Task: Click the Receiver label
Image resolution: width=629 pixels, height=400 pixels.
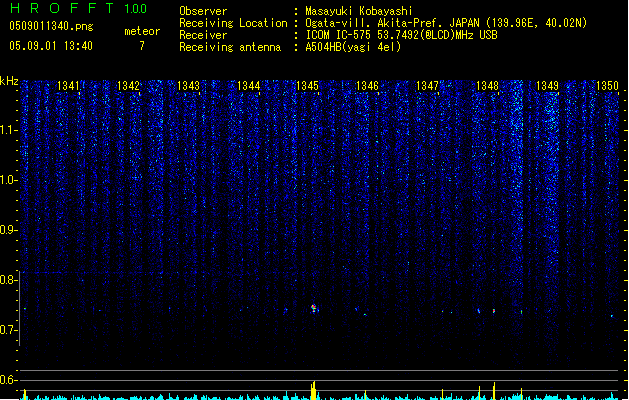Action: coord(203,35)
